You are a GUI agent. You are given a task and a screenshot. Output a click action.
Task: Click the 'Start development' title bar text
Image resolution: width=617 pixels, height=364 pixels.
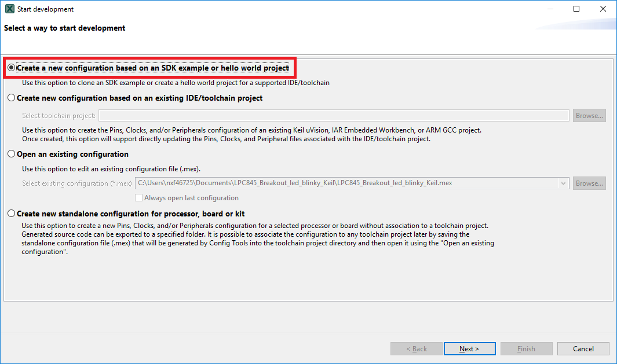pyautogui.click(x=46, y=9)
